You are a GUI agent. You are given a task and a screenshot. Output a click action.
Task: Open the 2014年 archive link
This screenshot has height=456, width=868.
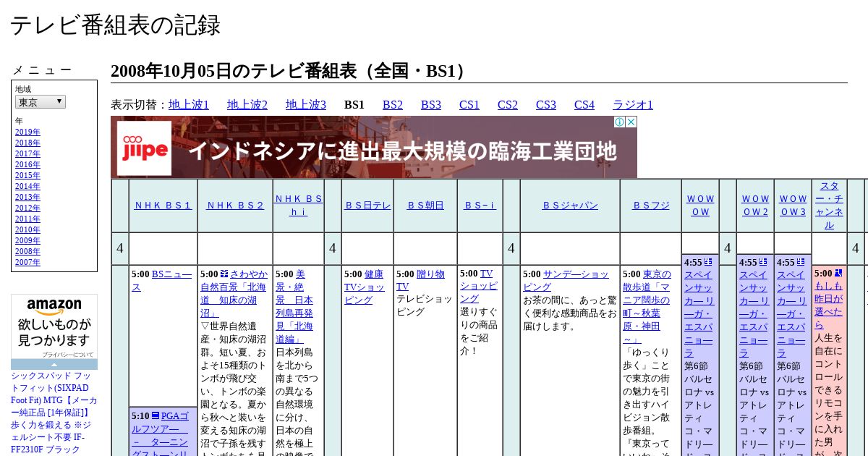click(27, 186)
